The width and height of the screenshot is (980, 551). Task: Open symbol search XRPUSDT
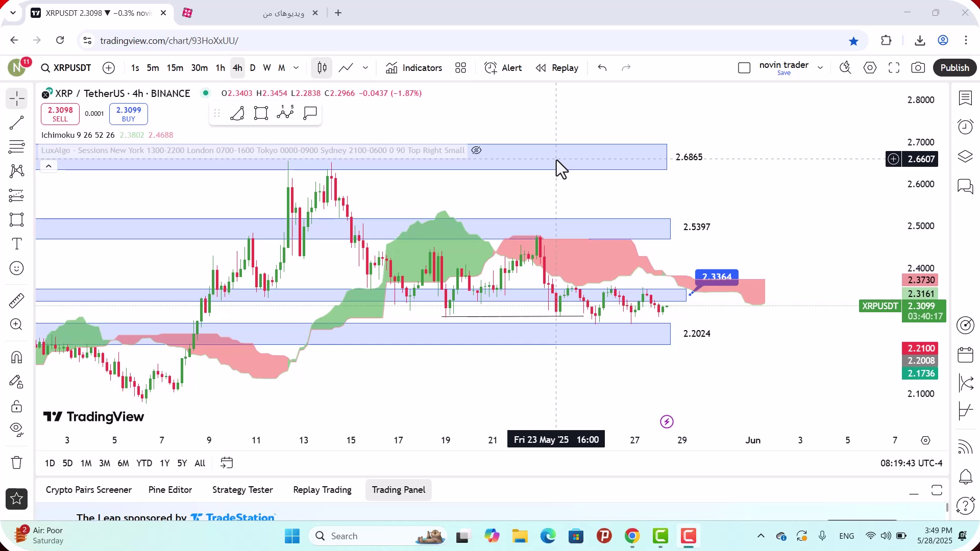[66, 68]
